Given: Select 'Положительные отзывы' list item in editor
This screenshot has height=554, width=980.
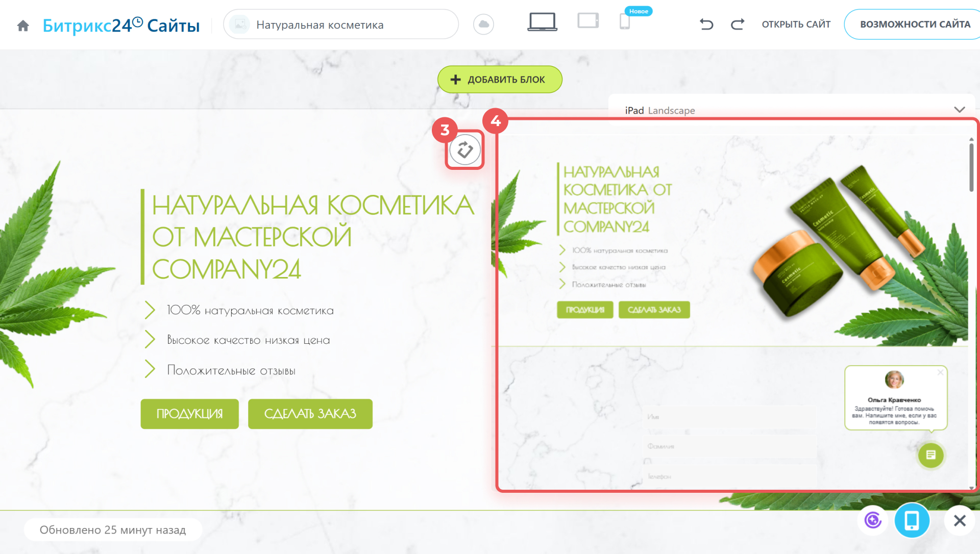Looking at the screenshot, I should (231, 370).
